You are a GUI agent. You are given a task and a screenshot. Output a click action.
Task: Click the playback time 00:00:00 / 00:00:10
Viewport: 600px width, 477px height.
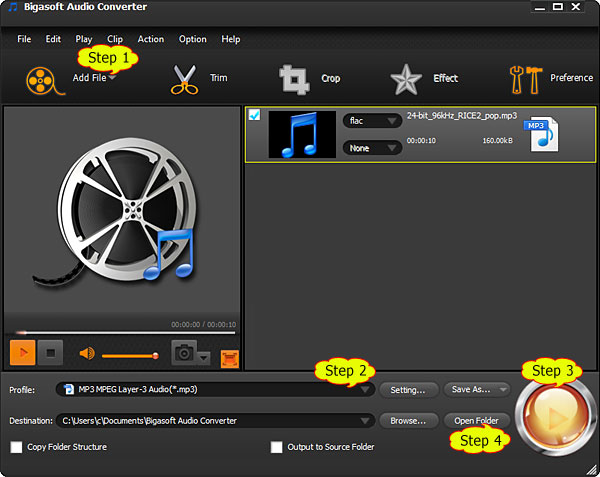tap(204, 324)
